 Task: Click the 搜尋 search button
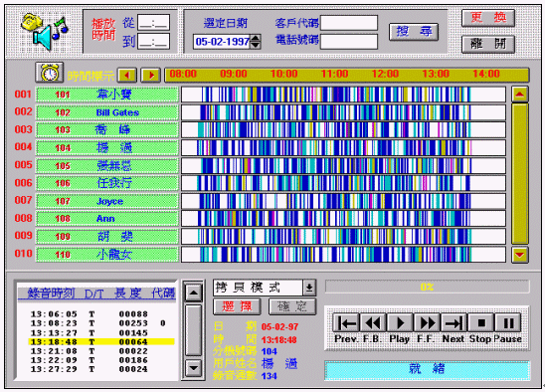414,32
